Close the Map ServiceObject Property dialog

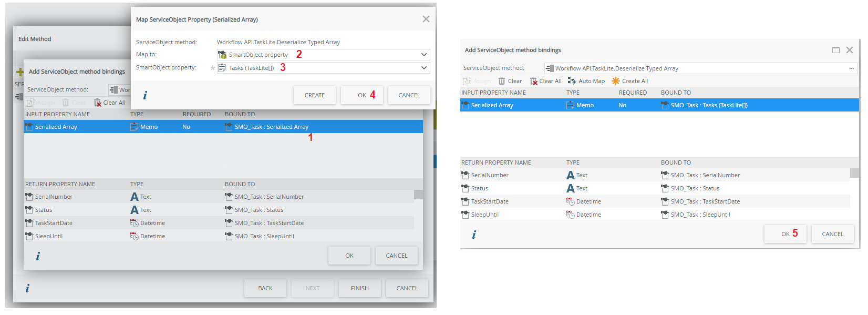coord(426,19)
